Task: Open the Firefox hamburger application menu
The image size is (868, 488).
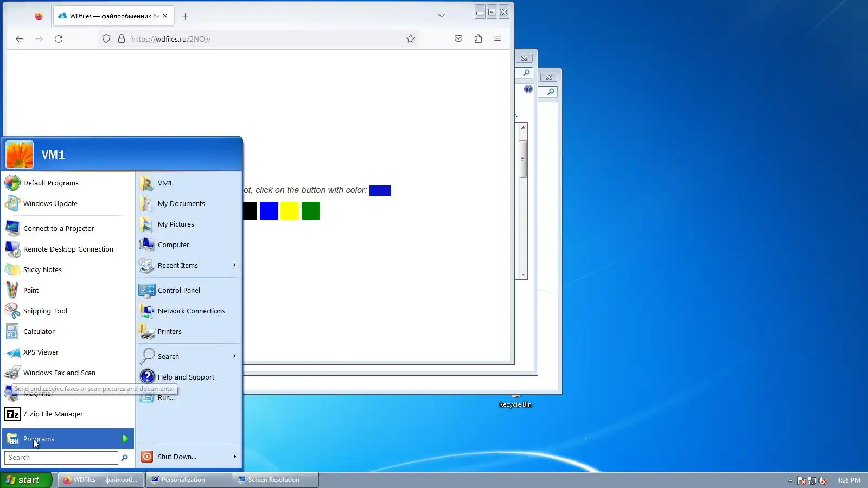Action: (497, 38)
